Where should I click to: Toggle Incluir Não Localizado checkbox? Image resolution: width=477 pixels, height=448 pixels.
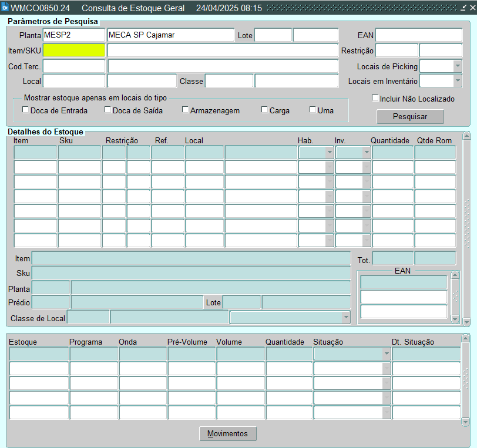375,98
